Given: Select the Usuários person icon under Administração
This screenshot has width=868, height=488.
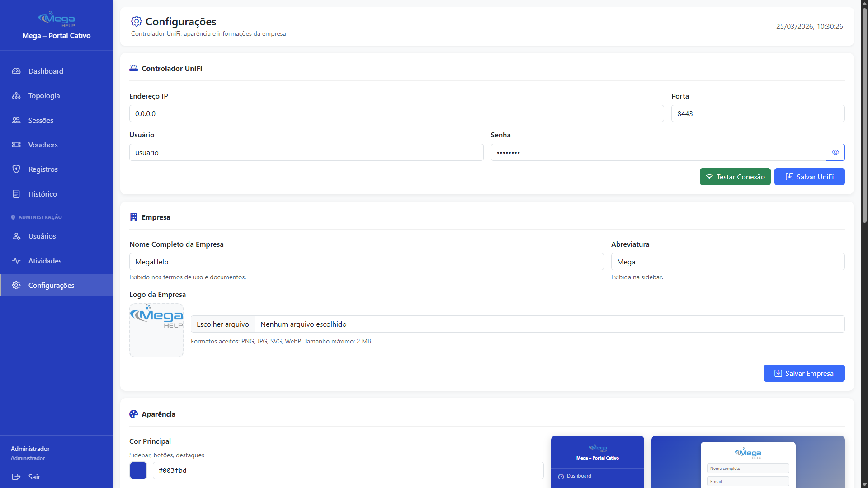Looking at the screenshot, I should click(x=16, y=236).
